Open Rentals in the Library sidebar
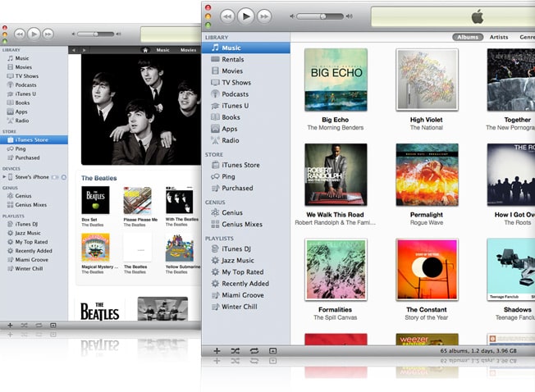 point(232,60)
